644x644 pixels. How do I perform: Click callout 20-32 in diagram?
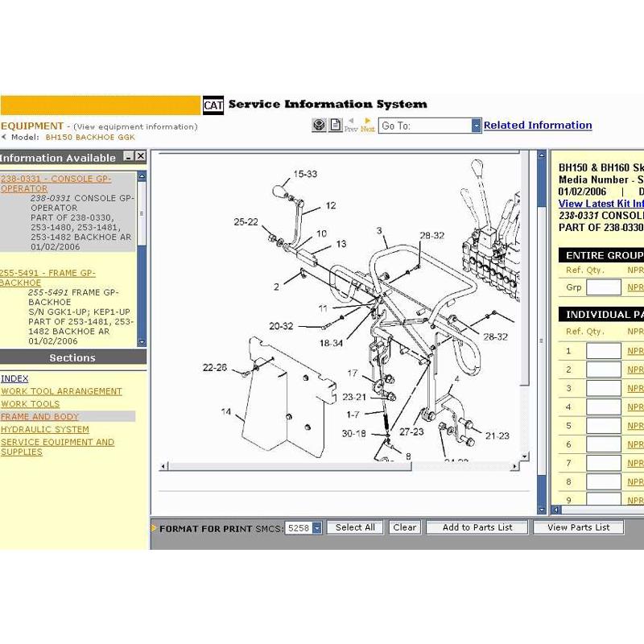tap(281, 326)
